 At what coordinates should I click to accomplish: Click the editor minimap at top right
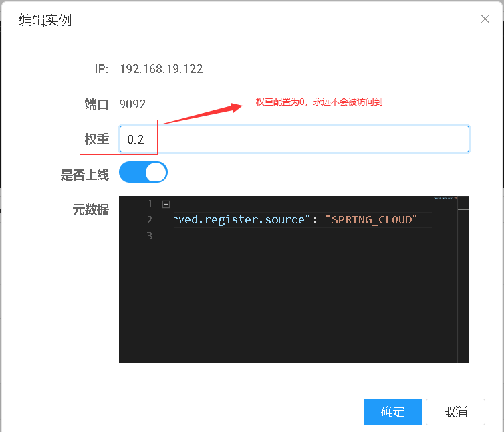pos(445,198)
